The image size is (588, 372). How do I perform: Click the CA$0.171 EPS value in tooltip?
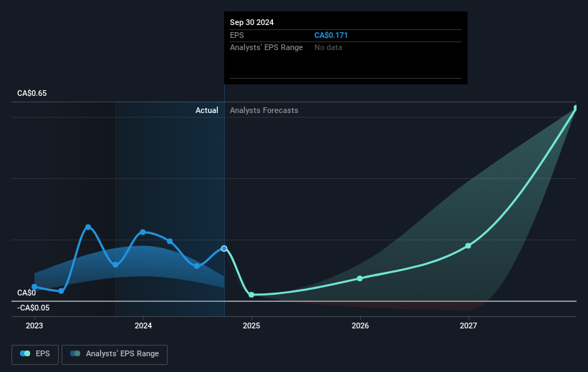tap(331, 35)
